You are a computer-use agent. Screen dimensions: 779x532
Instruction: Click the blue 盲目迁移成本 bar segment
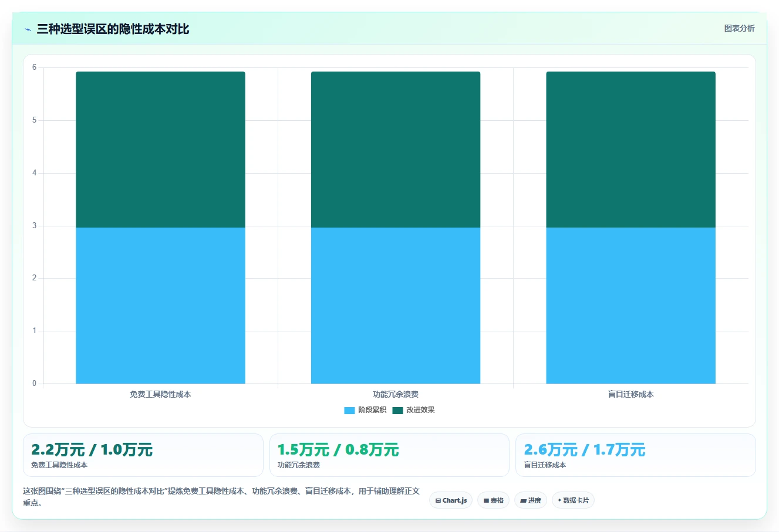(630, 306)
